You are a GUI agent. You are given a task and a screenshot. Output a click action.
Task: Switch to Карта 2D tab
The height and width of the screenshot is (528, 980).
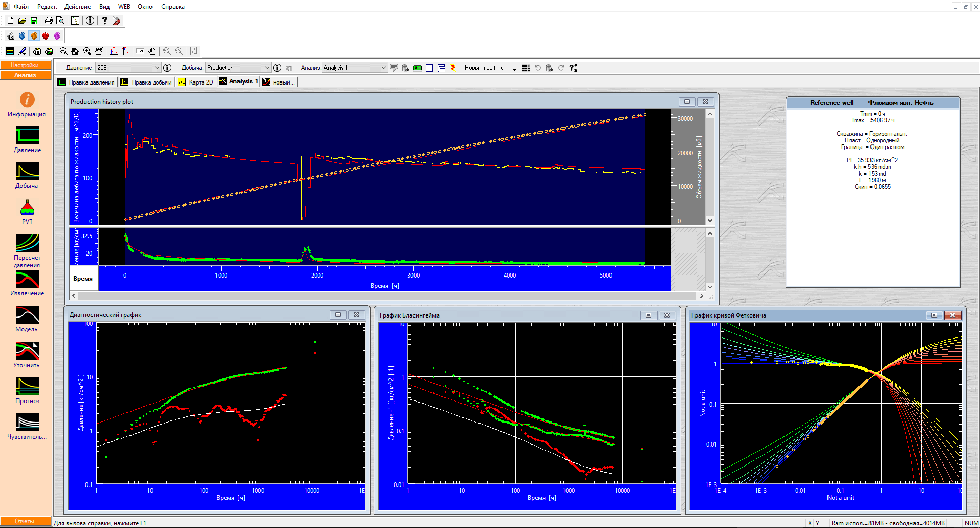tap(195, 82)
